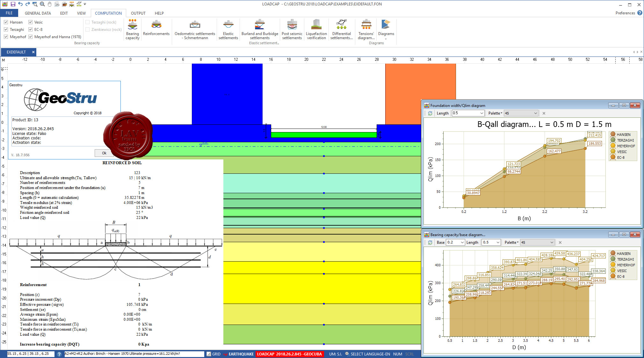The width and height of the screenshot is (644, 358).
Task: Click the X in Bearing capacity/base toolbar
Action: pos(560,242)
